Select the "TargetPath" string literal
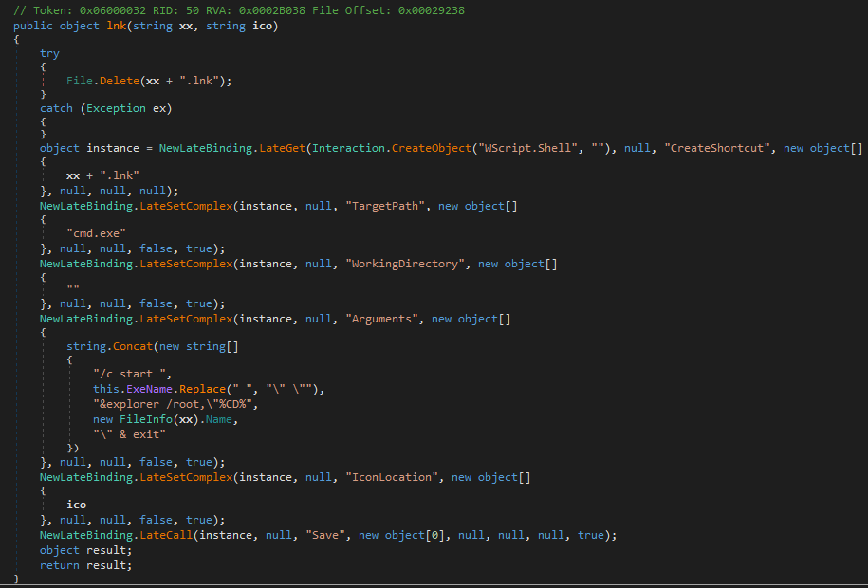This screenshot has height=588, width=868. pos(385,206)
